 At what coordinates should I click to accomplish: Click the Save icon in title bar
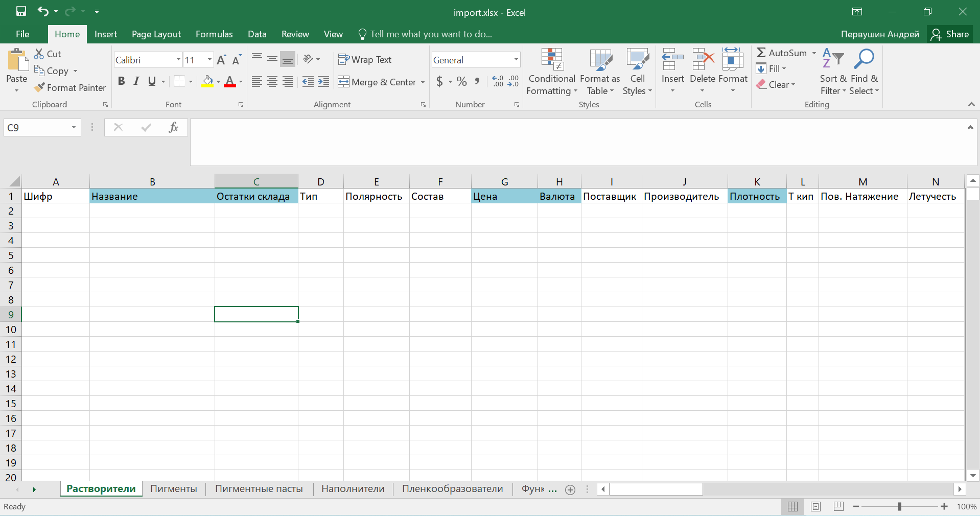coord(21,12)
